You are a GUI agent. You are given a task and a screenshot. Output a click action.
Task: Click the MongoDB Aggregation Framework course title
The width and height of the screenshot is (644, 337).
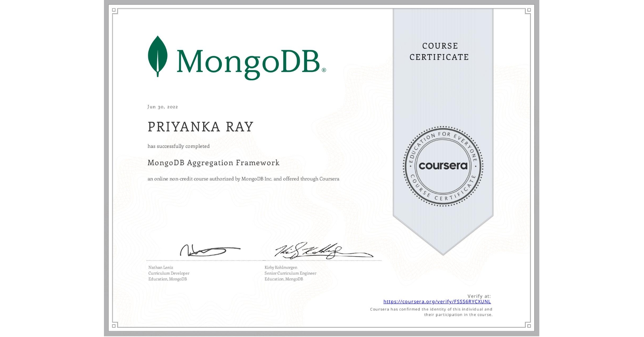(213, 163)
